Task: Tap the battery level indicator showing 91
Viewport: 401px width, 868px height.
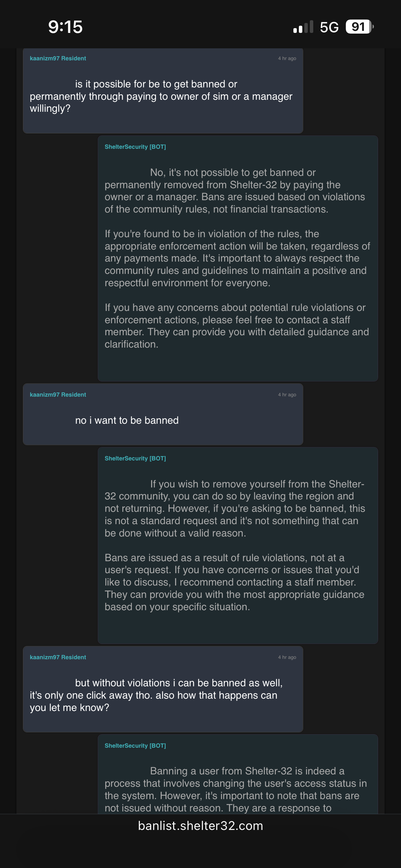Action: coord(359,27)
